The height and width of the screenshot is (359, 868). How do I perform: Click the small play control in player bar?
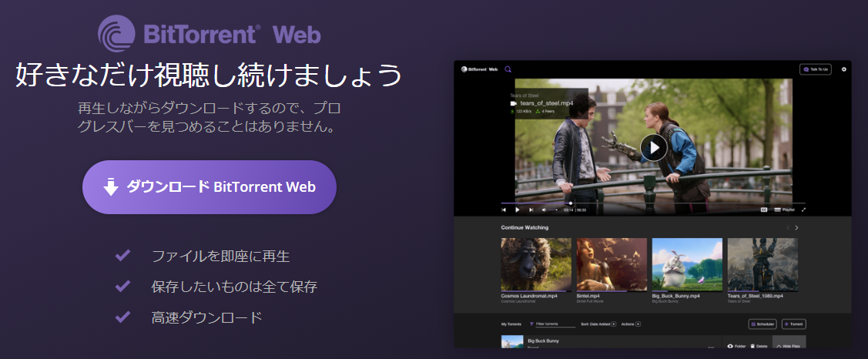coord(518,210)
